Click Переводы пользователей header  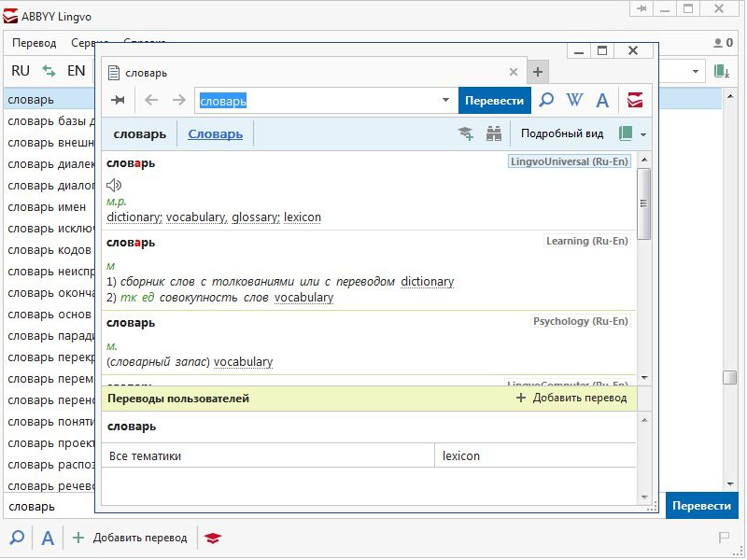178,399
